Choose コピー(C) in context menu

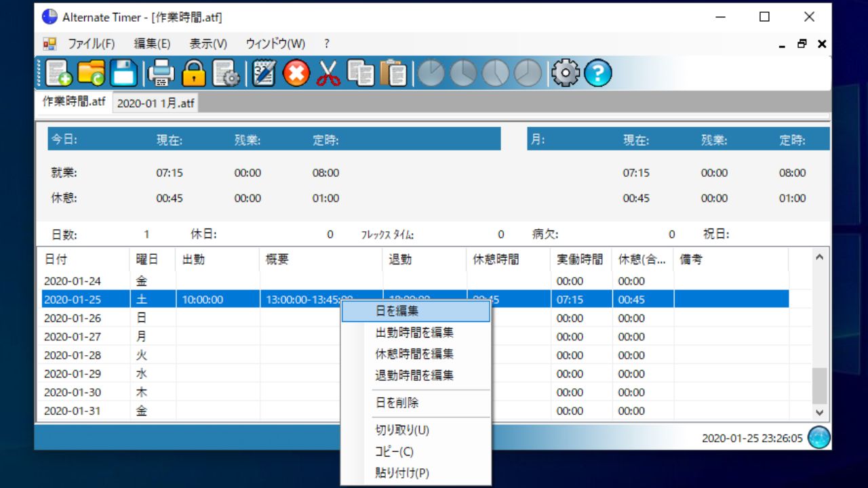[416, 451]
